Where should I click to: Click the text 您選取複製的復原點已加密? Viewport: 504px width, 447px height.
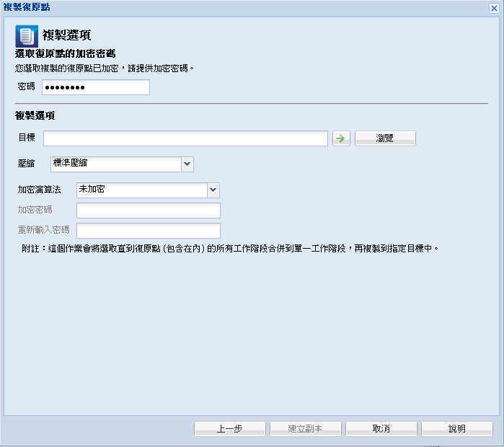pos(66,68)
